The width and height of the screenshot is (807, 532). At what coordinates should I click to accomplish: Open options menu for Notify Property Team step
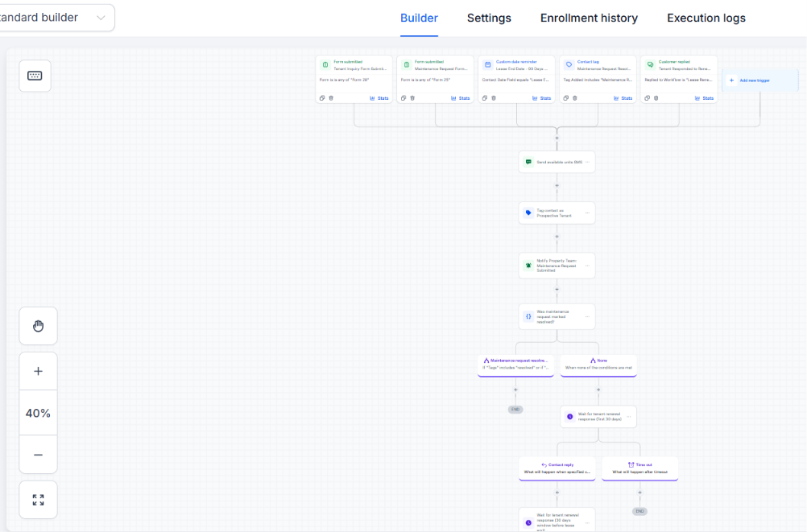587,266
